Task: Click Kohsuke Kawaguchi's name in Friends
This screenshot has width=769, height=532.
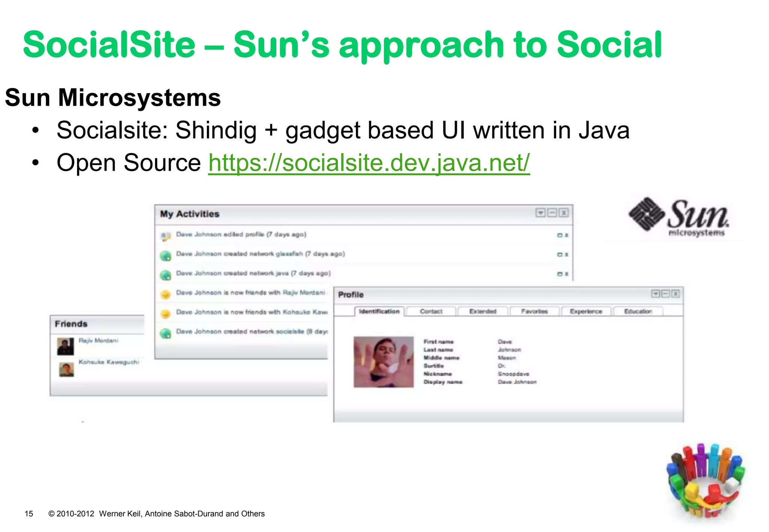Action: [x=109, y=362]
